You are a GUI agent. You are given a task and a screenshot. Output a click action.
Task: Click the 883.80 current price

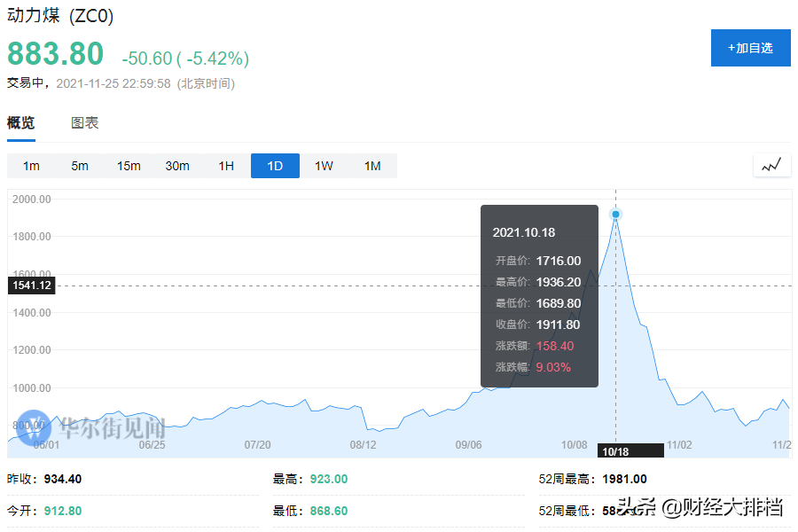coord(55,53)
